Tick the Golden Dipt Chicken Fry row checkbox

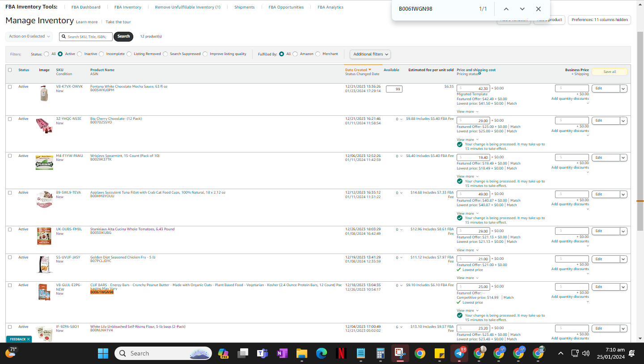pyautogui.click(x=10, y=258)
